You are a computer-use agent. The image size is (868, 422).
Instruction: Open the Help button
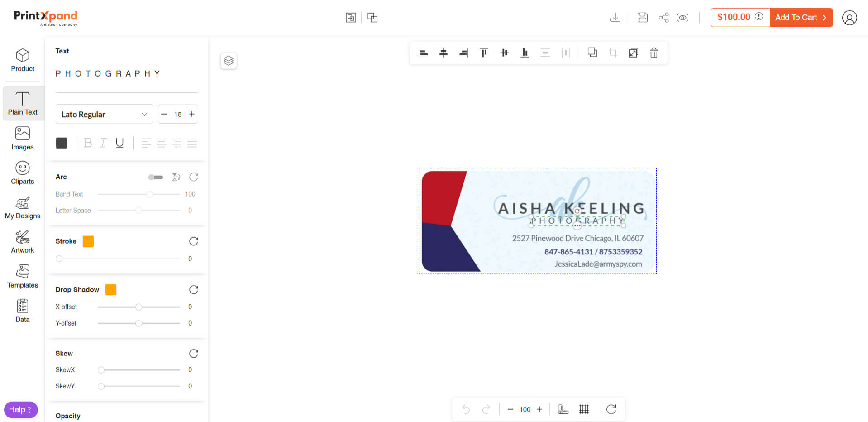point(21,409)
